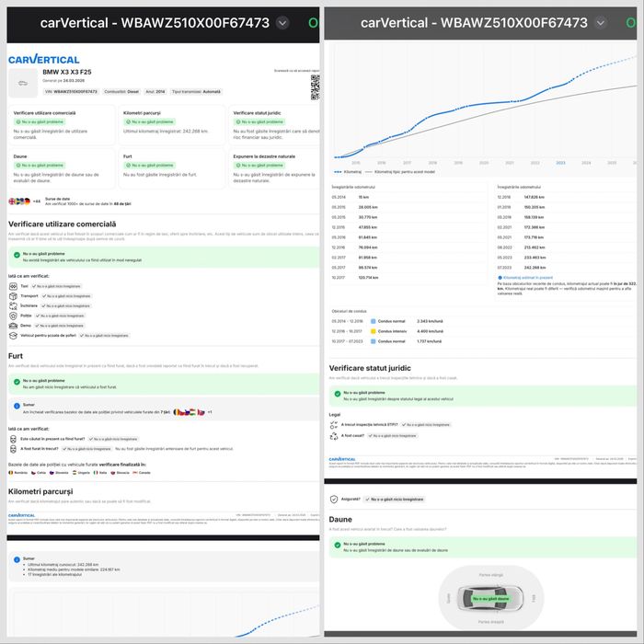Open the title dropdown chevron in left window
644x644 pixels.
coord(282,23)
